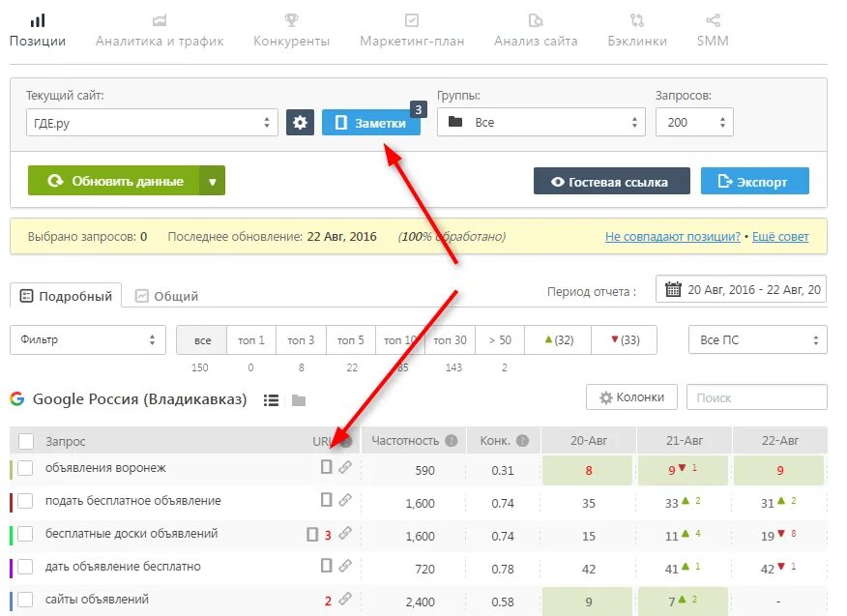Viewport: 847px width, 616px height.
Task: Select the 'все' position filter
Action: pyautogui.click(x=202, y=339)
